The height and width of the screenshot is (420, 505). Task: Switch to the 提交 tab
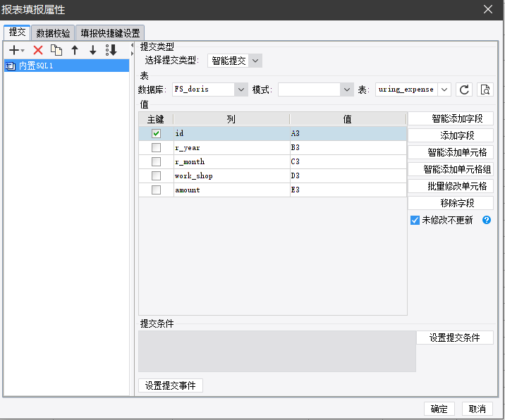(x=17, y=32)
